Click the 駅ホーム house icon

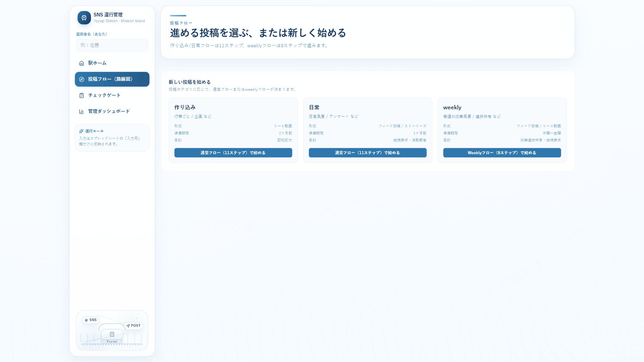coord(82,63)
